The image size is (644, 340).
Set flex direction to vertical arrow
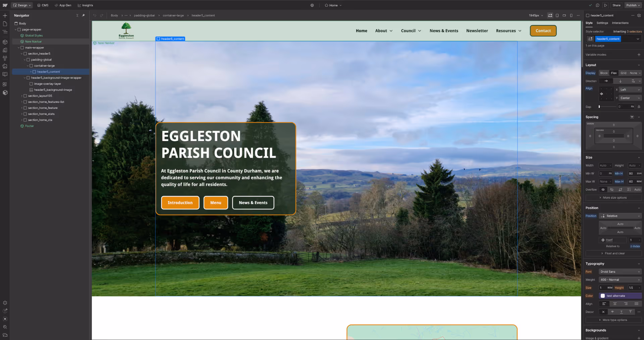pos(620,81)
